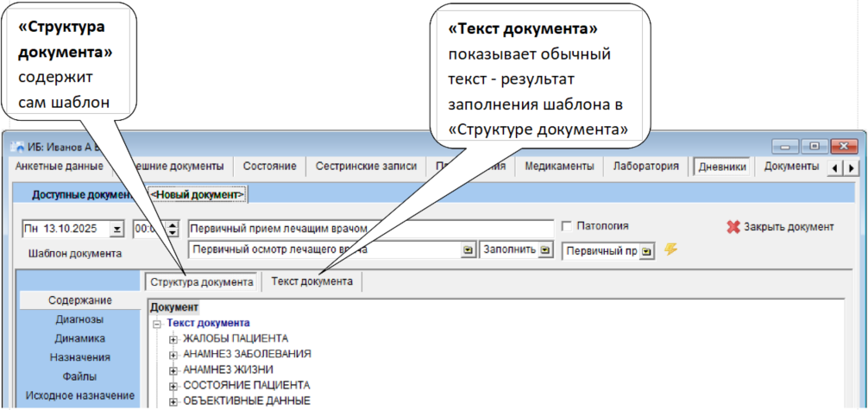The image size is (868, 410).
Task: Expand the АНАМНЕЗ ЖИЗНИ tree node
Action: coord(173,369)
